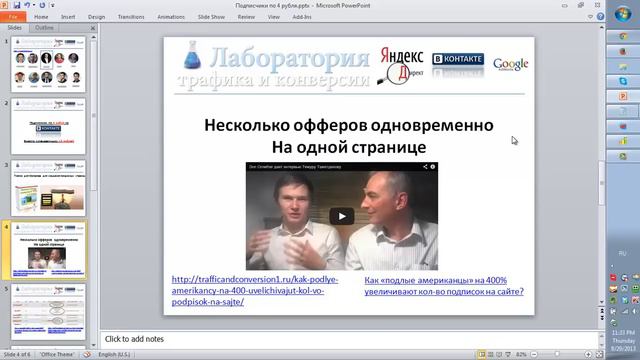Click the 'English (U.S.)' language indicator

click(114, 354)
